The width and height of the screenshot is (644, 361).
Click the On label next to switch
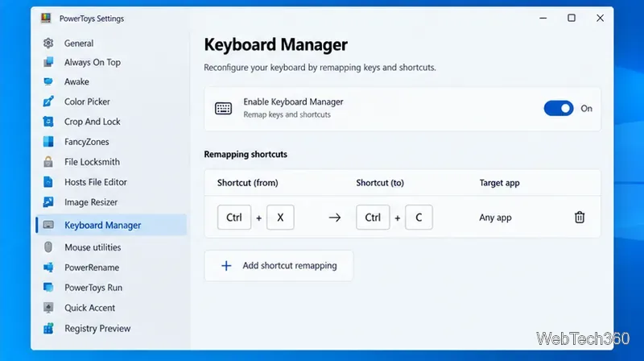tap(586, 109)
